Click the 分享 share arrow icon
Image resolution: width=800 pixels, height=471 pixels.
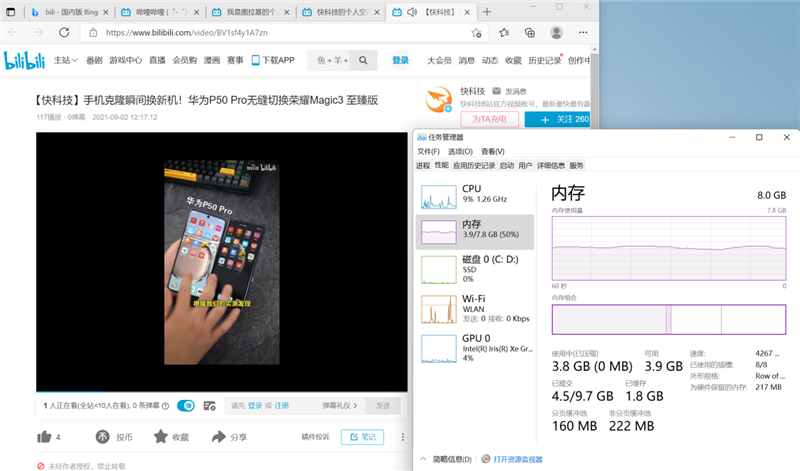(x=218, y=437)
